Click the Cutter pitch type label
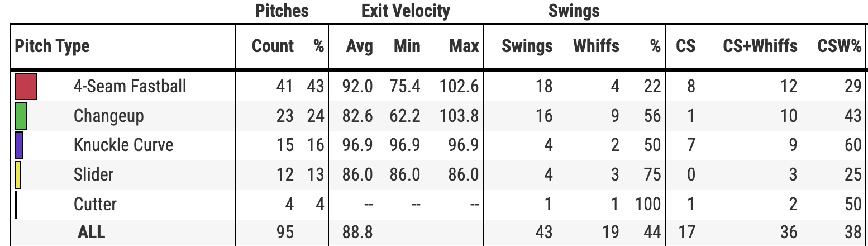The height and width of the screenshot is (246, 868). pos(95,204)
